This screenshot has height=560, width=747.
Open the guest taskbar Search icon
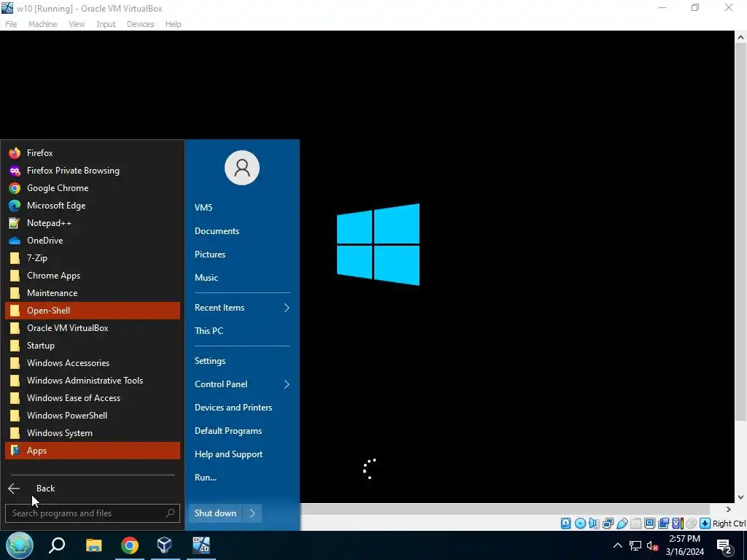(x=57, y=545)
